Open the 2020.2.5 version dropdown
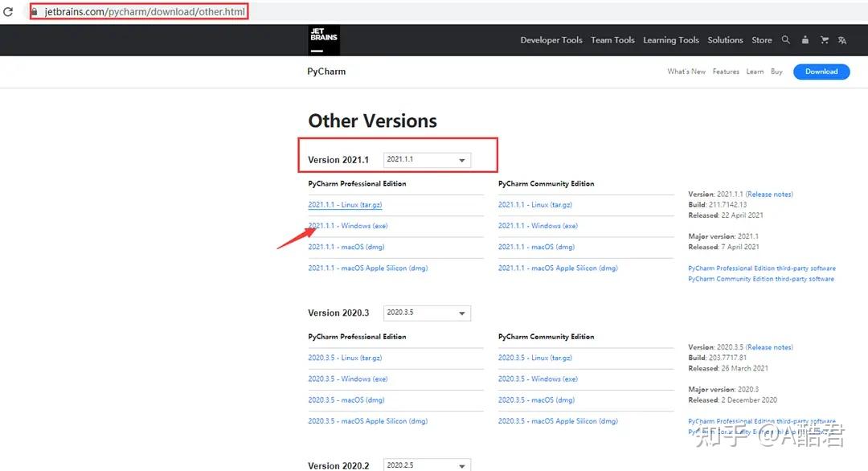 coord(427,465)
